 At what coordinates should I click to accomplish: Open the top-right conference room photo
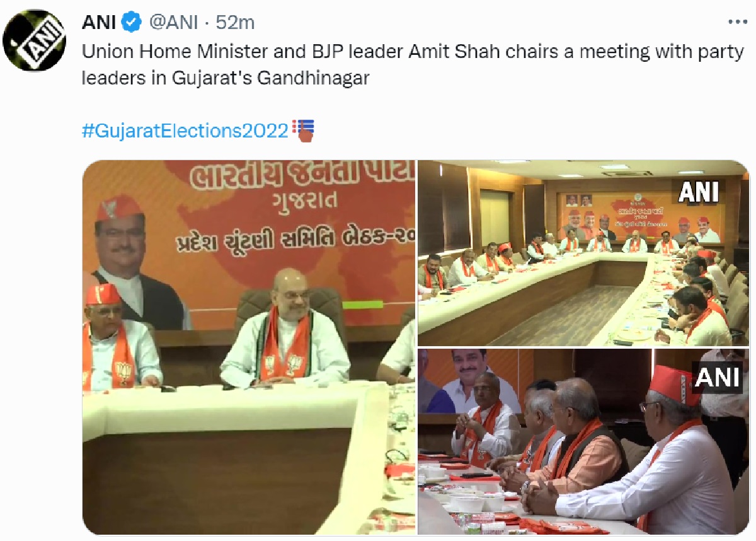pos(583,253)
